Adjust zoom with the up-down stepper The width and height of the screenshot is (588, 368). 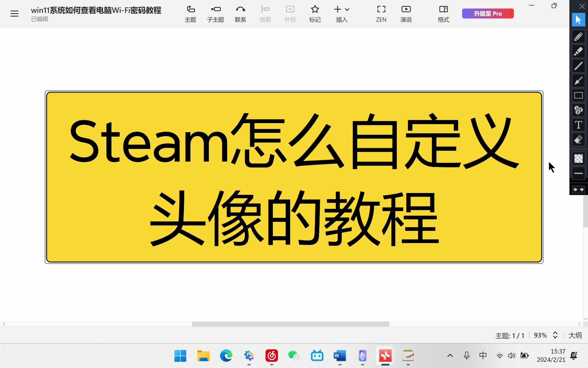pos(555,335)
